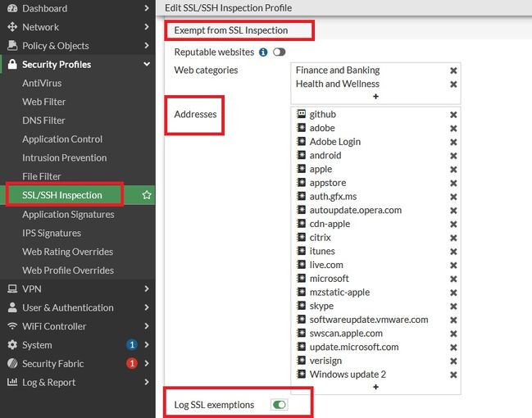The height and width of the screenshot is (418, 532).
Task: Enable the Reputable websites toggle
Action: (280, 52)
